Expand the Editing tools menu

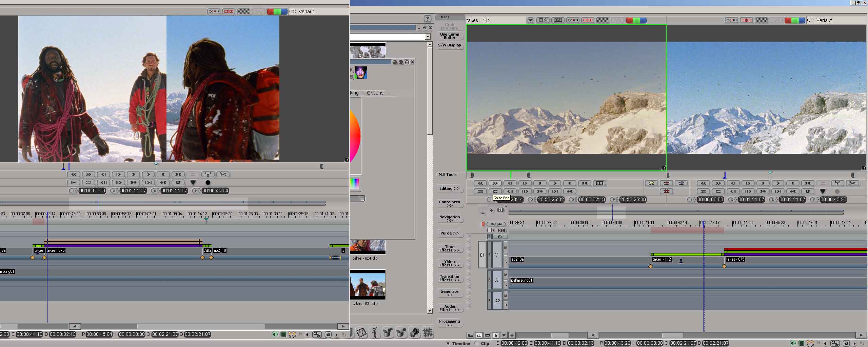click(x=449, y=188)
